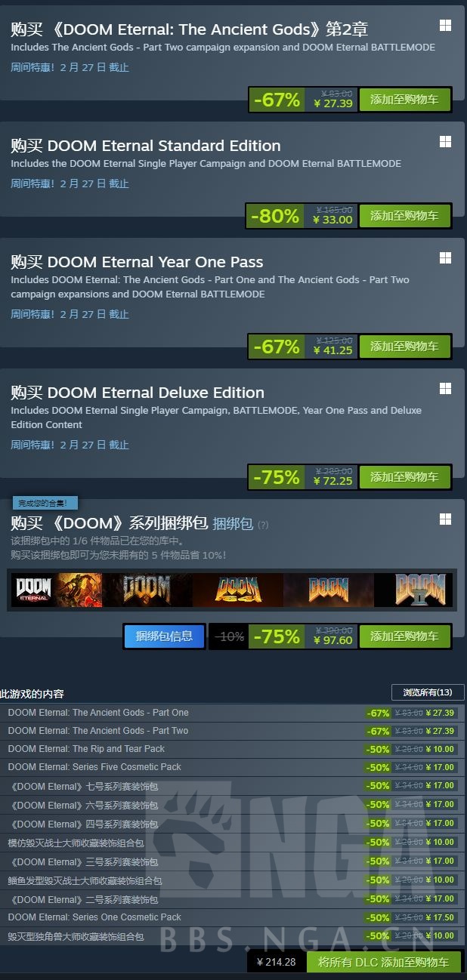Click 浏览所有(13) to browse all DLC
The width and height of the screenshot is (467, 980).
point(428,692)
